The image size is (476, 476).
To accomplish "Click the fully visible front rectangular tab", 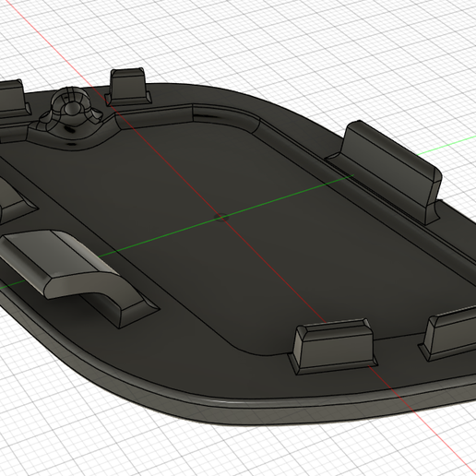I will 333,346.
